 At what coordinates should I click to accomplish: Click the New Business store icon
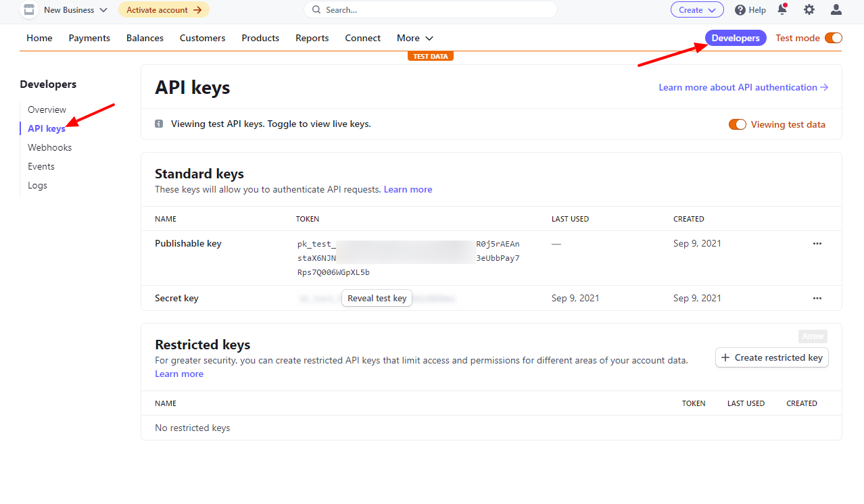pyautogui.click(x=28, y=10)
